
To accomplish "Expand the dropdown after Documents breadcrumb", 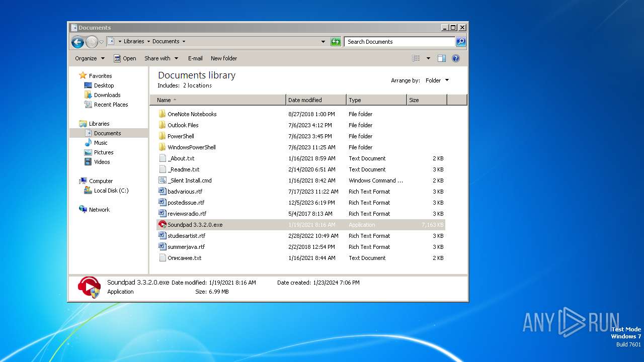I will pos(184,42).
